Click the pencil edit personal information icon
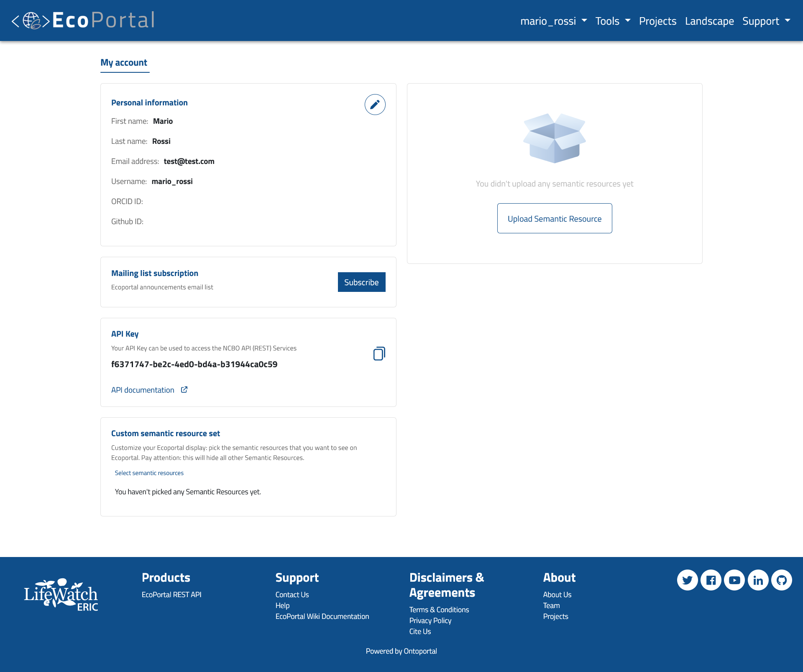Screen dimensions: 803x672 (x=375, y=105)
